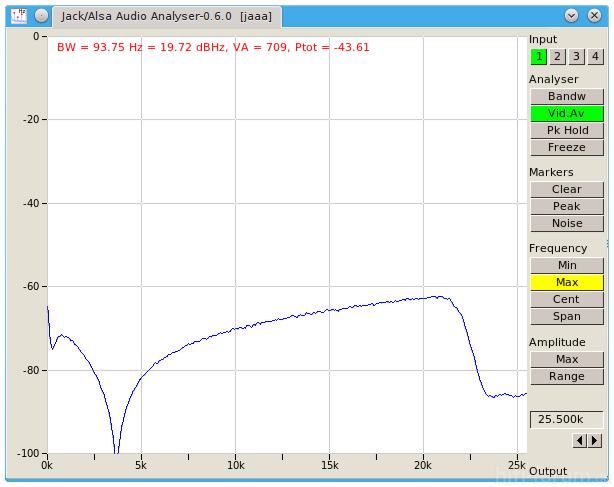This screenshot has width=614, height=487.
Task: Freeze the analyser display
Action: pyautogui.click(x=567, y=148)
